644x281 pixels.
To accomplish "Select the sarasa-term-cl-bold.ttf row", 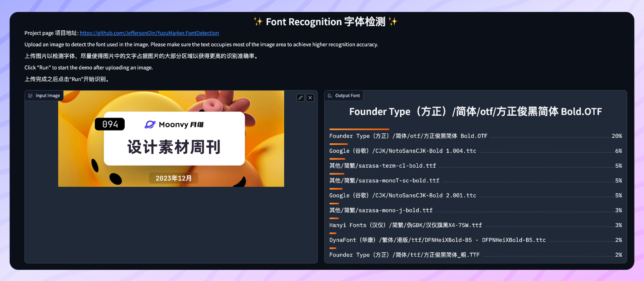I will tap(475, 166).
